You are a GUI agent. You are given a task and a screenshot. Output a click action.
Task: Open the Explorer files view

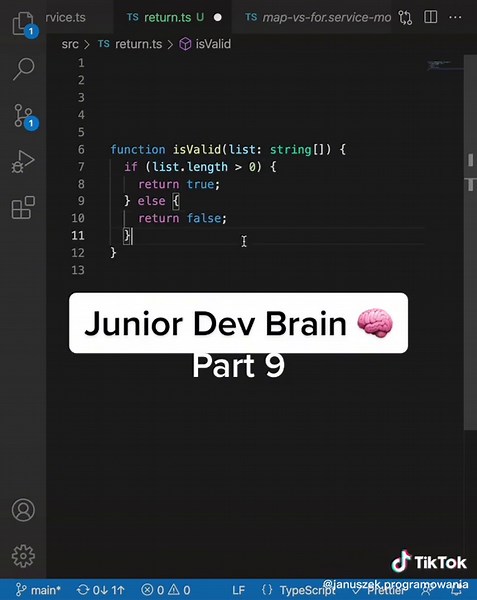(x=23, y=24)
